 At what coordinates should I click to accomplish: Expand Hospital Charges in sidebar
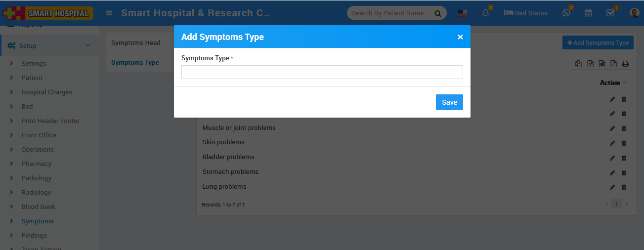click(x=46, y=92)
